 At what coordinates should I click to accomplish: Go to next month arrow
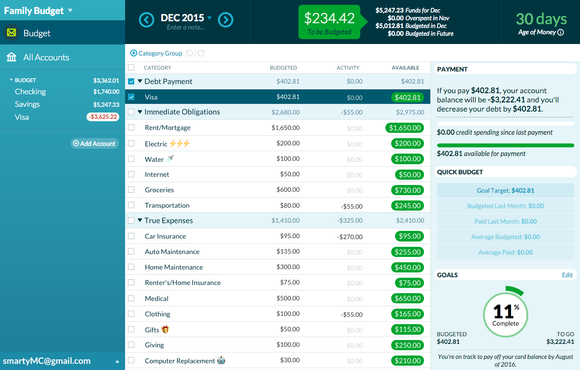coord(226,20)
